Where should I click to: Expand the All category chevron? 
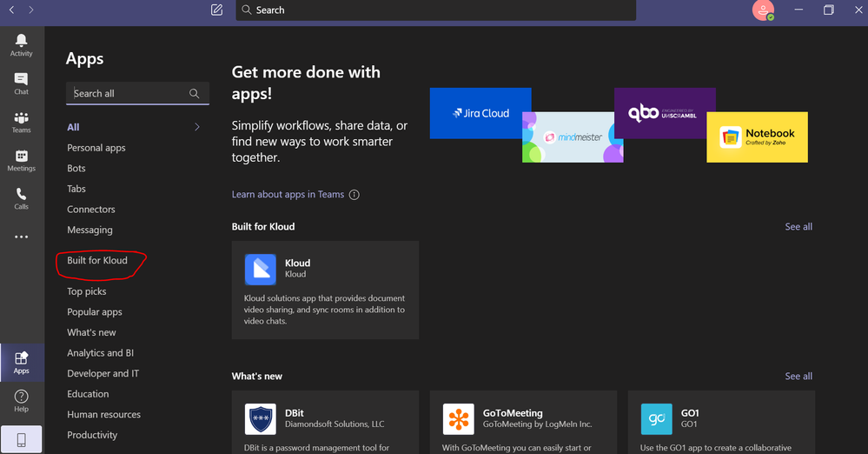[197, 127]
